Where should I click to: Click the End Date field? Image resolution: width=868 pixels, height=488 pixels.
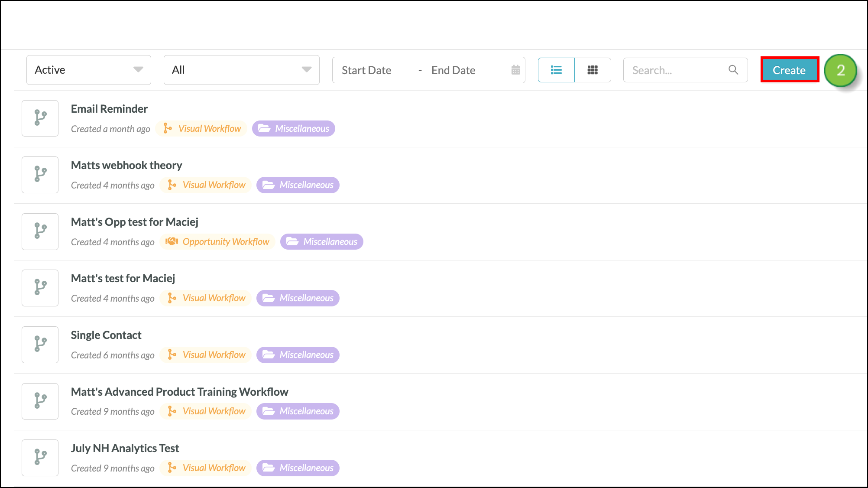453,70
